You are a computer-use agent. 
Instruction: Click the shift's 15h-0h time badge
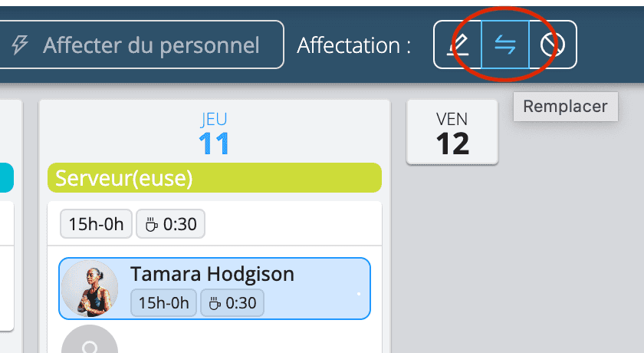(x=96, y=224)
